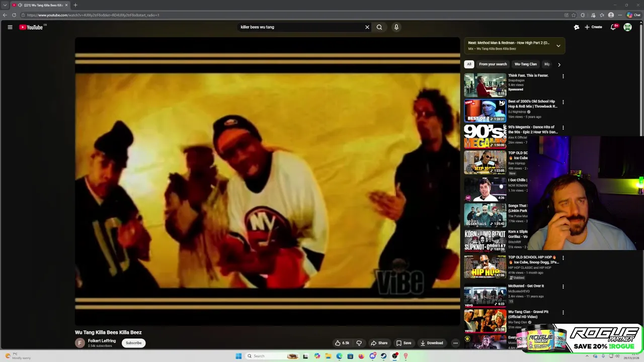Open tab search chevron at top-left

(x=5, y=5)
